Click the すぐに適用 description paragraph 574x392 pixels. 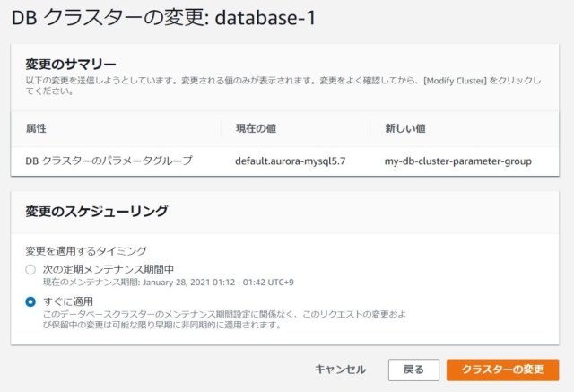(x=224, y=319)
